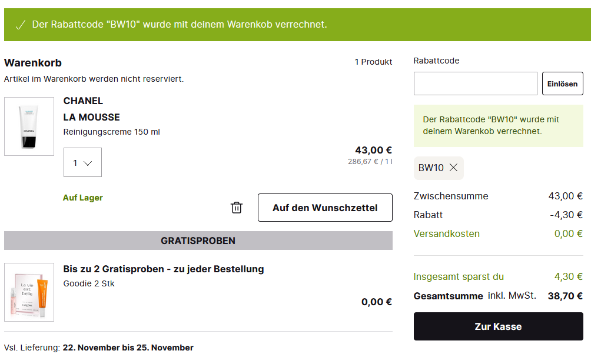Click the Rabattcode input field
This screenshot has width=591, height=364.
(475, 84)
